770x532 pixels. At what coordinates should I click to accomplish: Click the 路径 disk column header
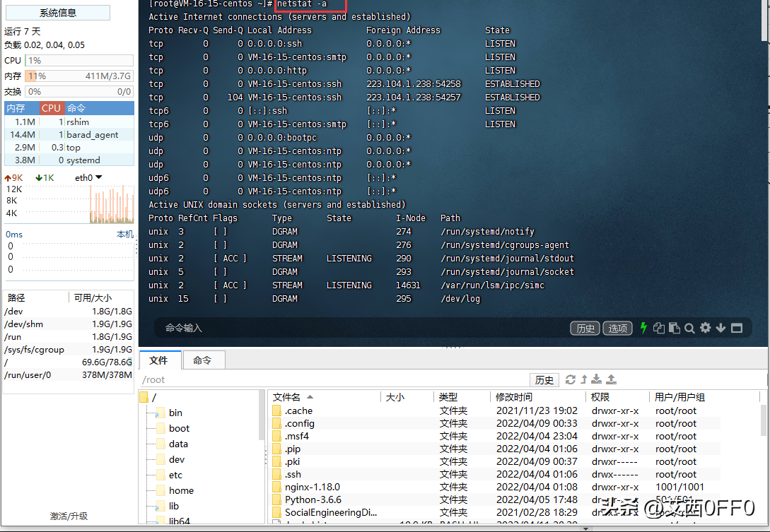point(35,297)
